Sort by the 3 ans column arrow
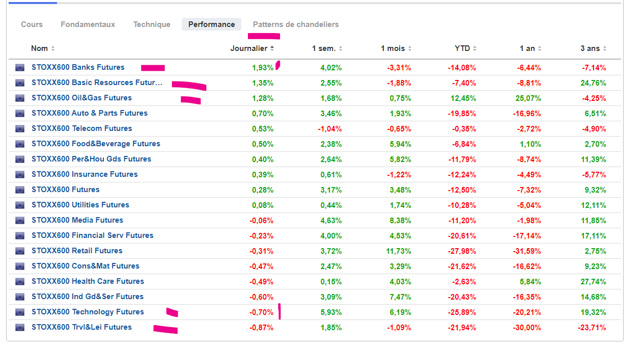 (605, 48)
